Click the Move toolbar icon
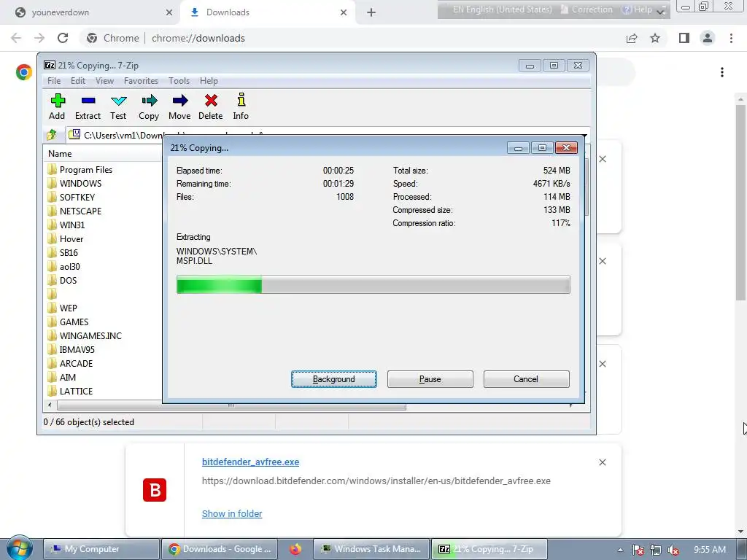 (x=179, y=106)
